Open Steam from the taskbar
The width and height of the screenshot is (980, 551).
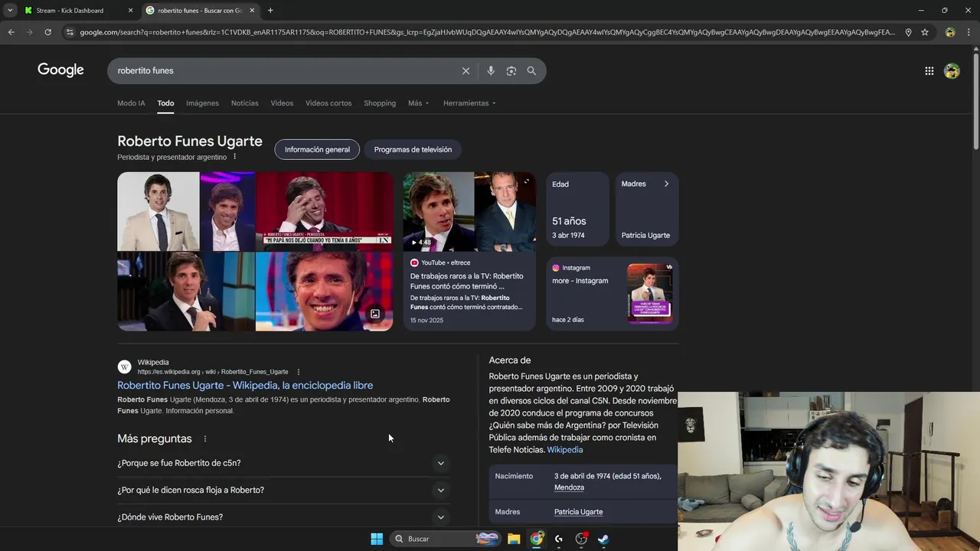[603, 539]
